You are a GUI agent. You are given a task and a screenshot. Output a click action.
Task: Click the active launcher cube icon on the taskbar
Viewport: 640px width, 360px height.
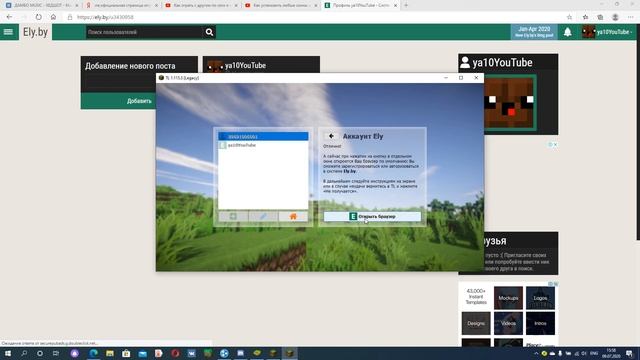[x=289, y=353]
